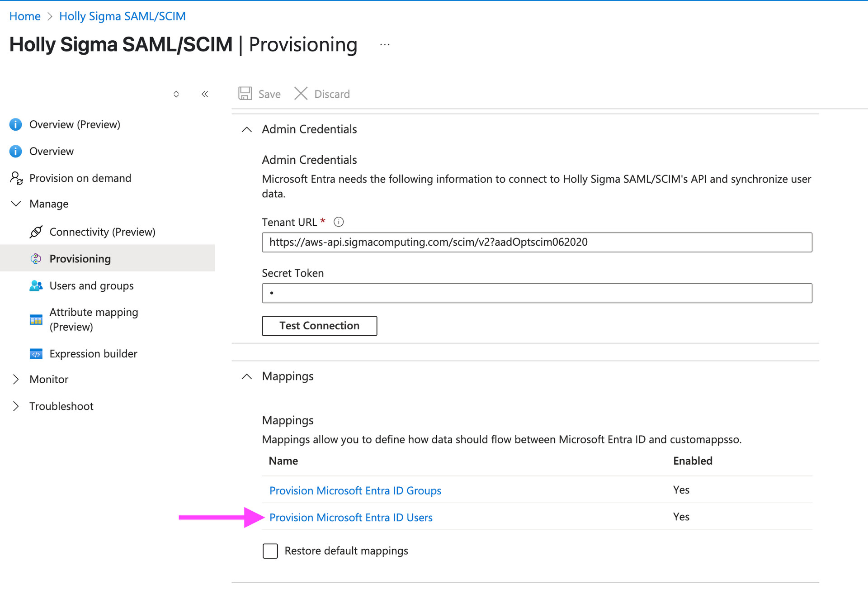868x599 pixels.
Task: Open Attribute mapping (Preview) via its grid icon
Action: 36,319
